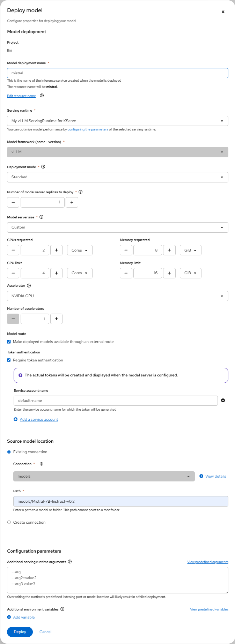
Task: Open help icon for Additional serving runtime arguments
Action: pos(70,562)
